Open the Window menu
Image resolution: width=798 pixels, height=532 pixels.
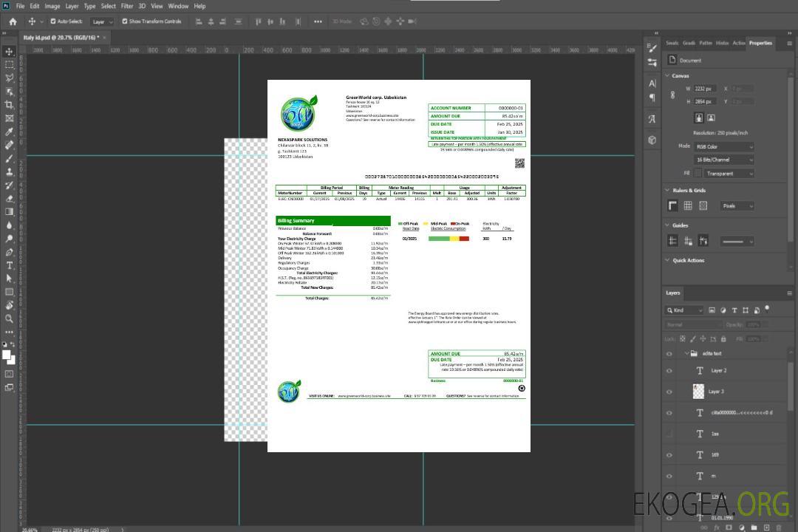click(x=178, y=6)
